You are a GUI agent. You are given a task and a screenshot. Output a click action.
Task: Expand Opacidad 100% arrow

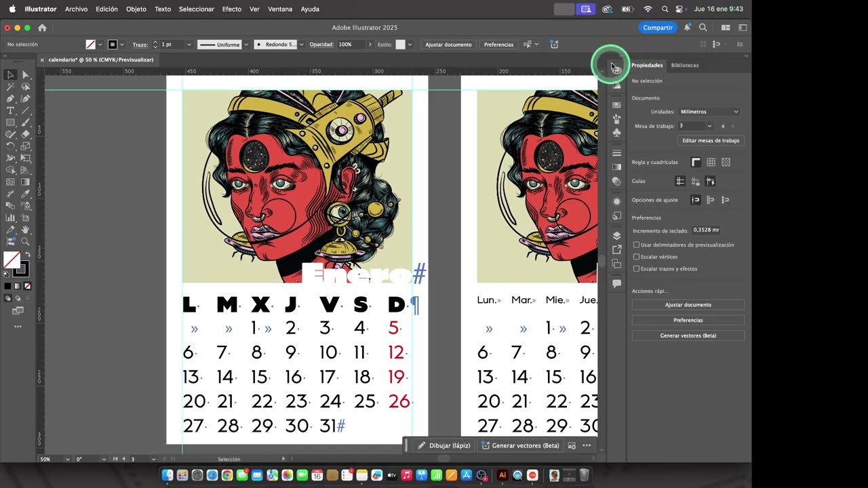370,45
